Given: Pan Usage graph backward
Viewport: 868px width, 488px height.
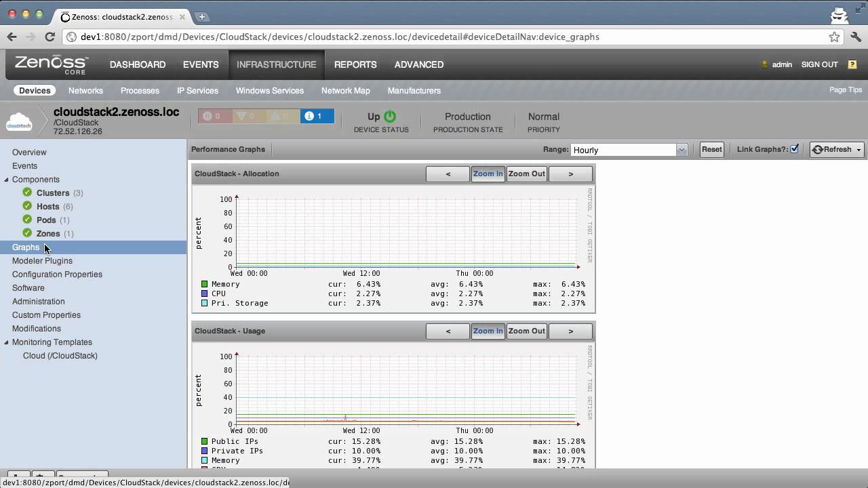Looking at the screenshot, I should coord(448,331).
